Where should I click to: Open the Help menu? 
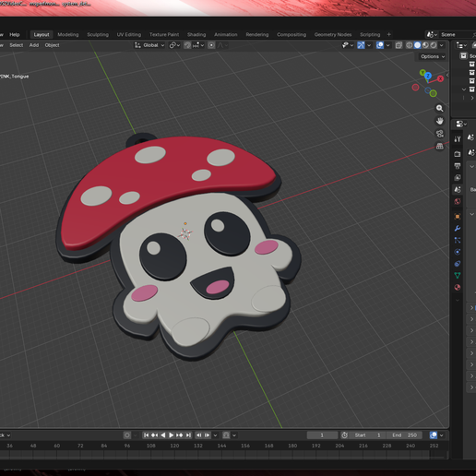15,34
